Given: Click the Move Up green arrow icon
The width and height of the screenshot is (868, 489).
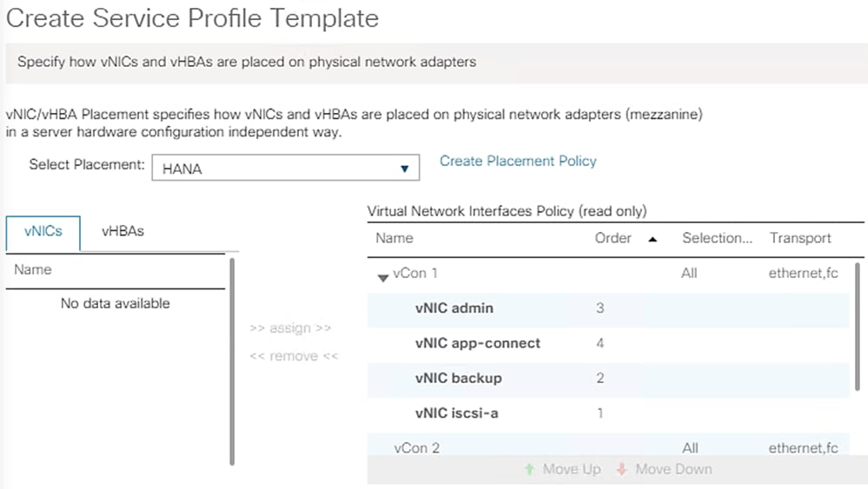Looking at the screenshot, I should (529, 470).
